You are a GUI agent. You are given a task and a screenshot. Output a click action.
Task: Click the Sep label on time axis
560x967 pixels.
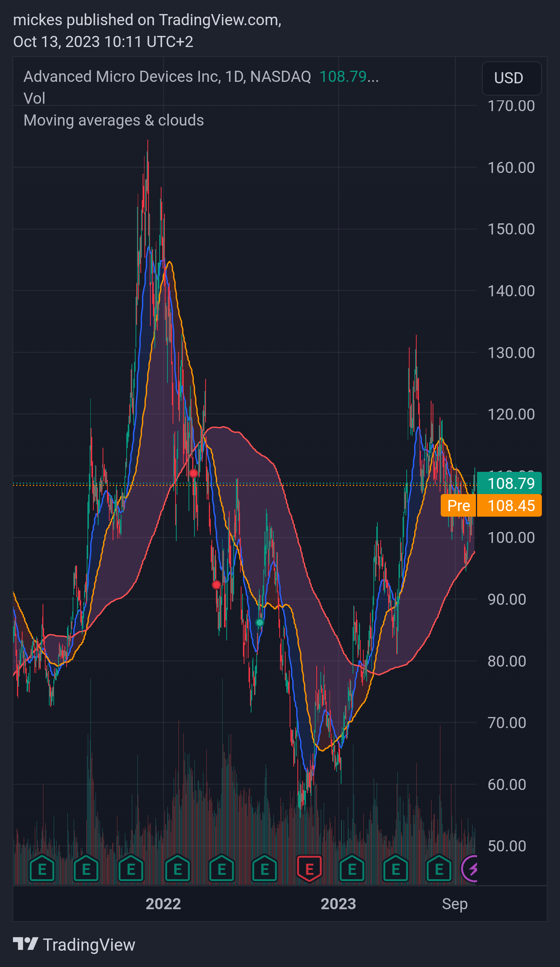[455, 904]
